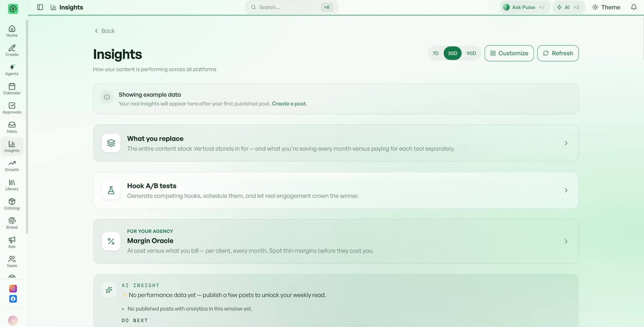Open Approvals in the sidebar
This screenshot has height=327, width=644.
[12, 108]
